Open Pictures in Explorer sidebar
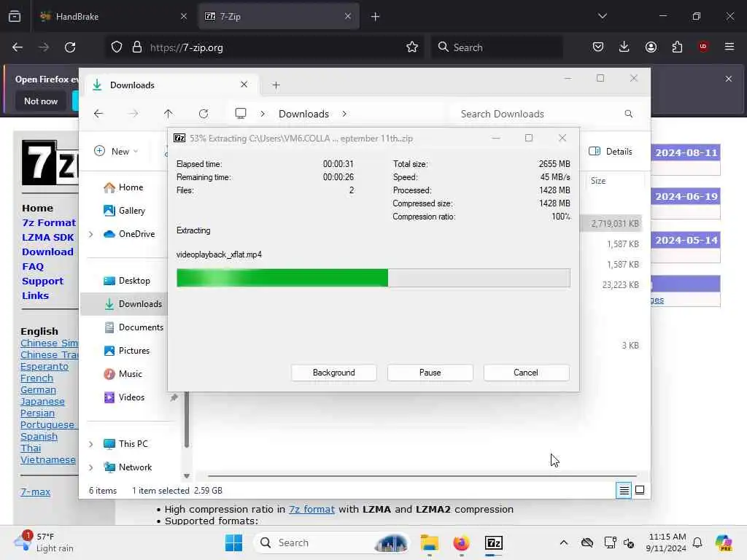 [127, 351]
